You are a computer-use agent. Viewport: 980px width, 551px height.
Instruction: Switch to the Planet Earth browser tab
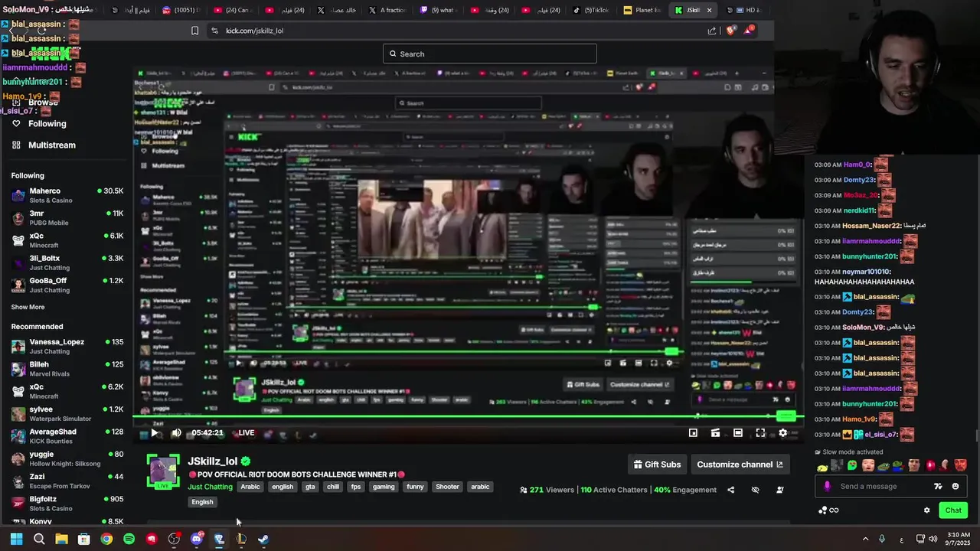pyautogui.click(x=643, y=10)
